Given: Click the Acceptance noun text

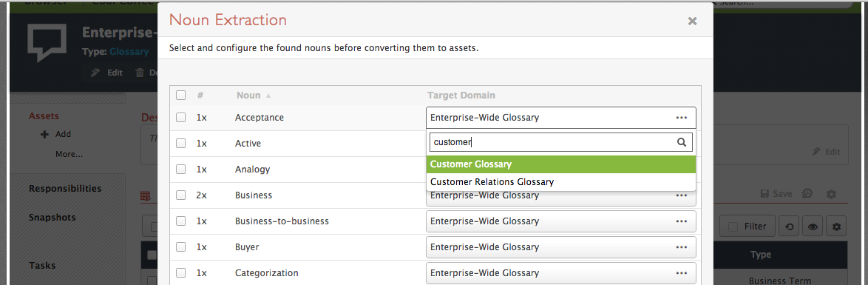Looking at the screenshot, I should tap(259, 118).
